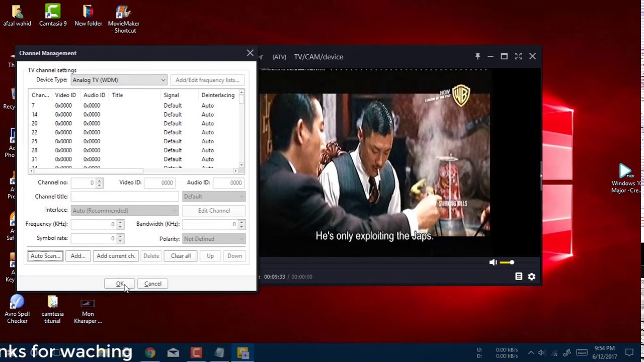Increase the Symbol rate spinner
The image size is (644, 362).
(x=120, y=236)
